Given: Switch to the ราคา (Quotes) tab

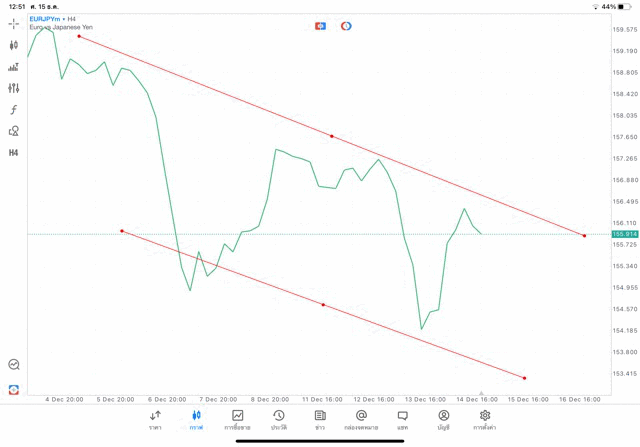Looking at the screenshot, I should 155,420.
